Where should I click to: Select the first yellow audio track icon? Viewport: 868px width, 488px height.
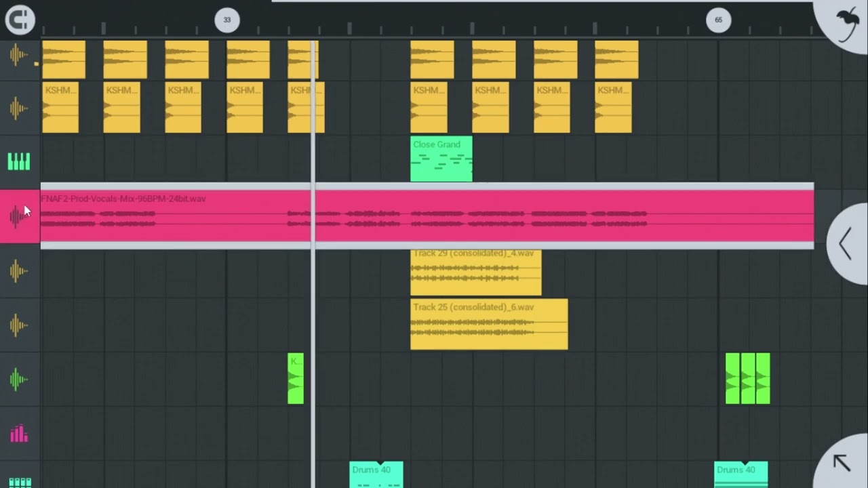click(19, 55)
